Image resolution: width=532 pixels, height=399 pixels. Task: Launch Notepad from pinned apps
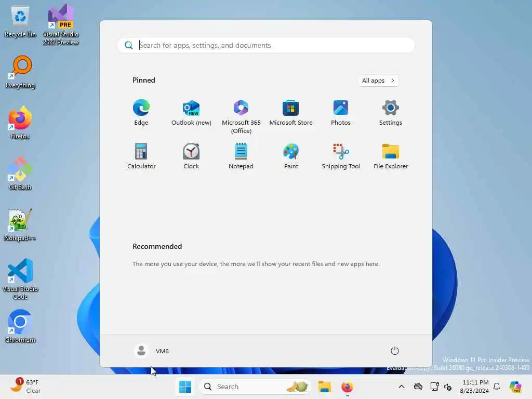[x=241, y=156]
